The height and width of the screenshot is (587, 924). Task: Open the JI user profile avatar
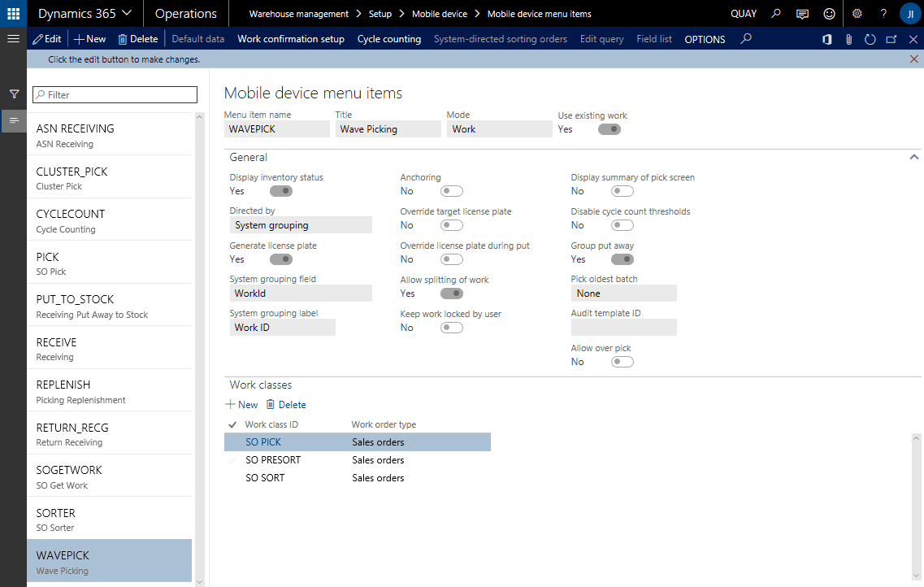point(910,14)
